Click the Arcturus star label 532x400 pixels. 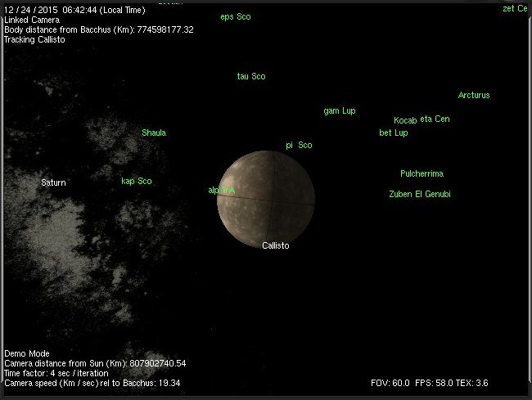click(x=474, y=95)
